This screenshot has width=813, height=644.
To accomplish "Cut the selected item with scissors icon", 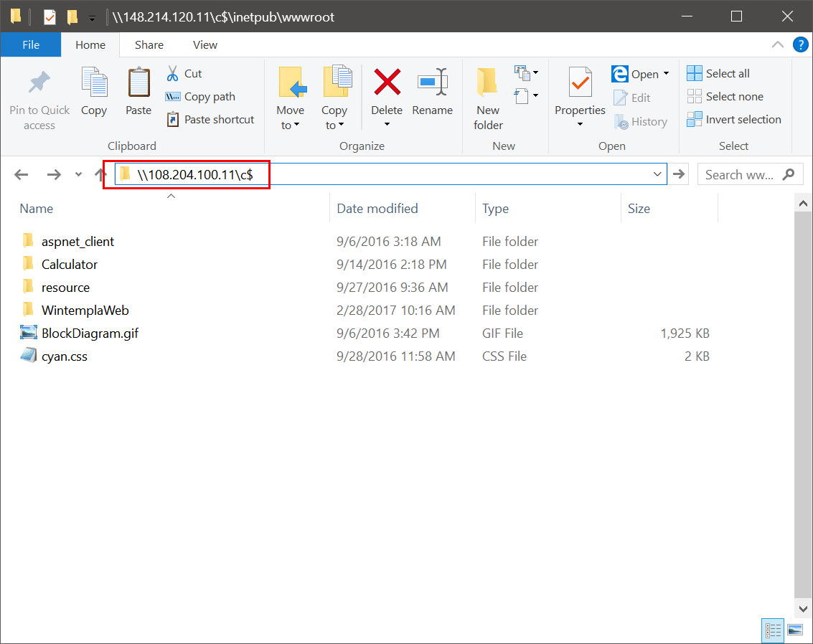I will click(173, 74).
